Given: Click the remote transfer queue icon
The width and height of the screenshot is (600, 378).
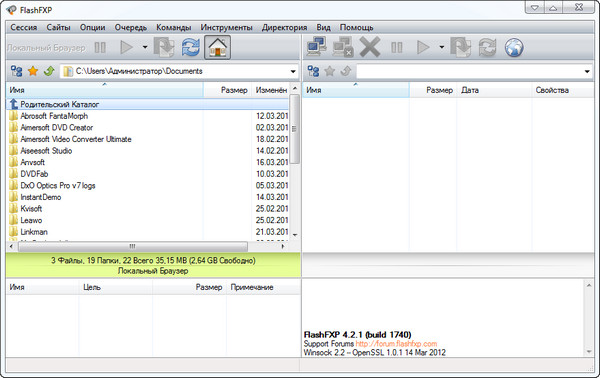Looking at the screenshot, I should click(460, 47).
